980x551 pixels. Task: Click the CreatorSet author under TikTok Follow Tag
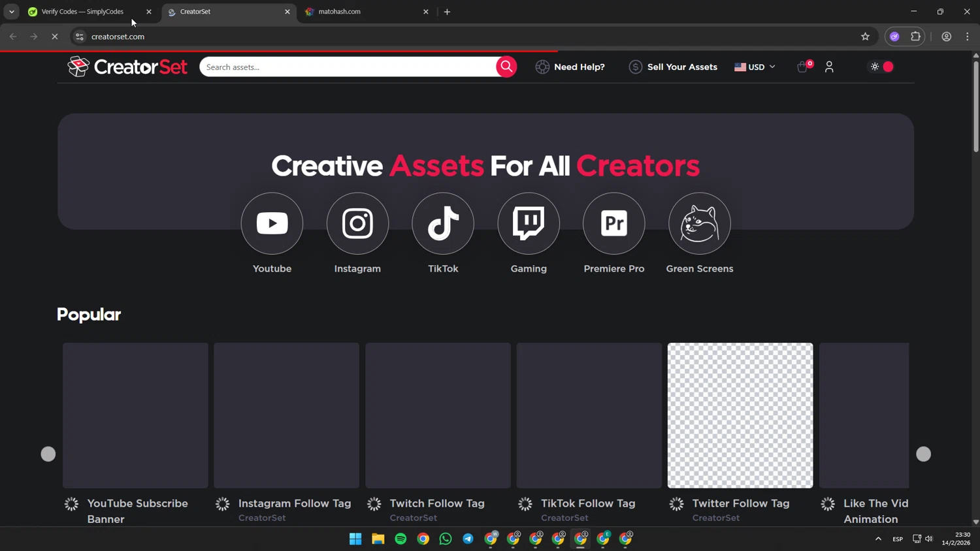[564, 518]
